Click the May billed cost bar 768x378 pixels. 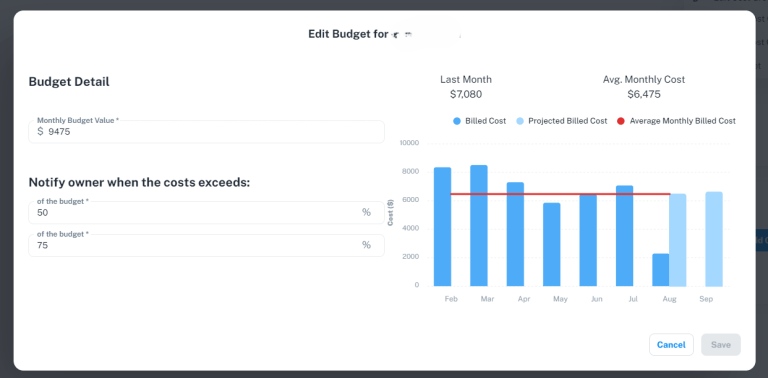pos(552,245)
